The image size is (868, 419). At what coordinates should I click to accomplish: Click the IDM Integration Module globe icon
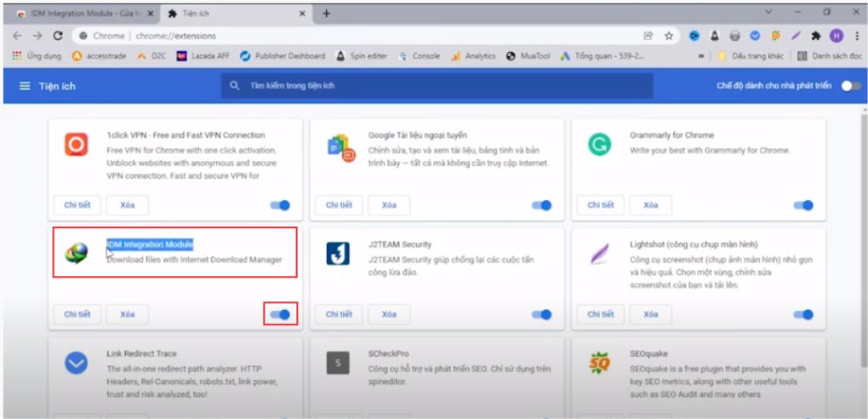[77, 253]
